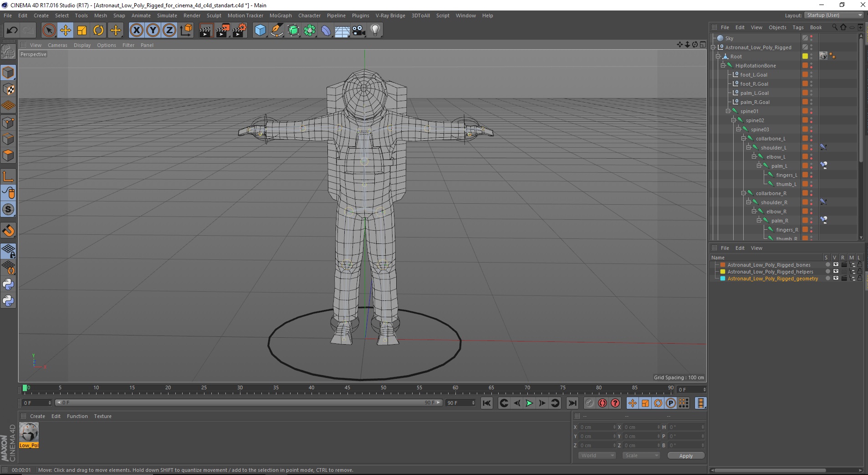Collapse the collarbone_L node

(743, 139)
